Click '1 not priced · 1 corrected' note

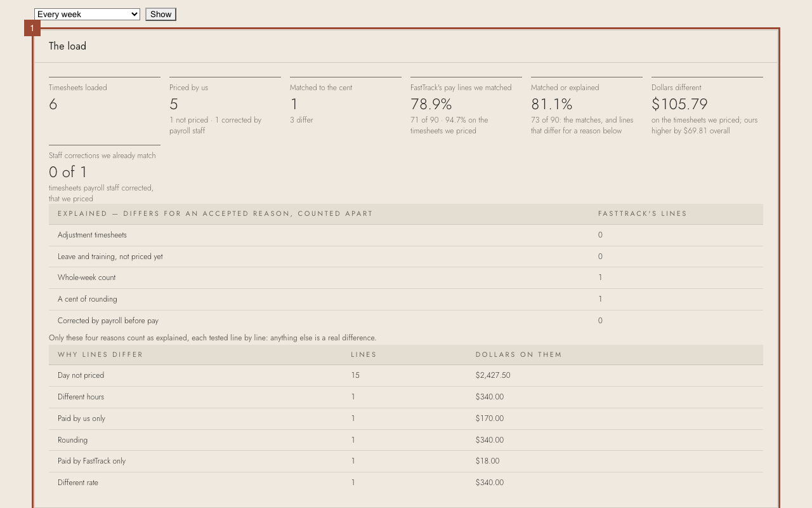[215, 125]
